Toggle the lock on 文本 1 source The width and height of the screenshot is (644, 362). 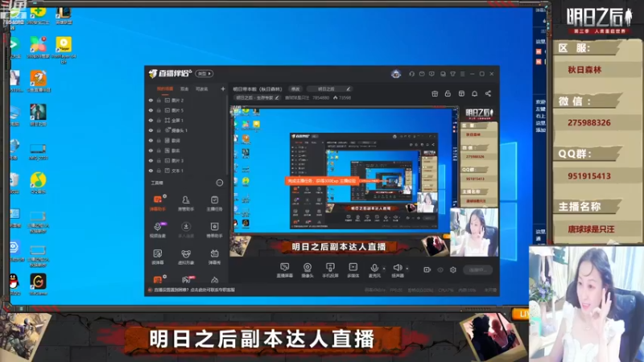(x=159, y=171)
